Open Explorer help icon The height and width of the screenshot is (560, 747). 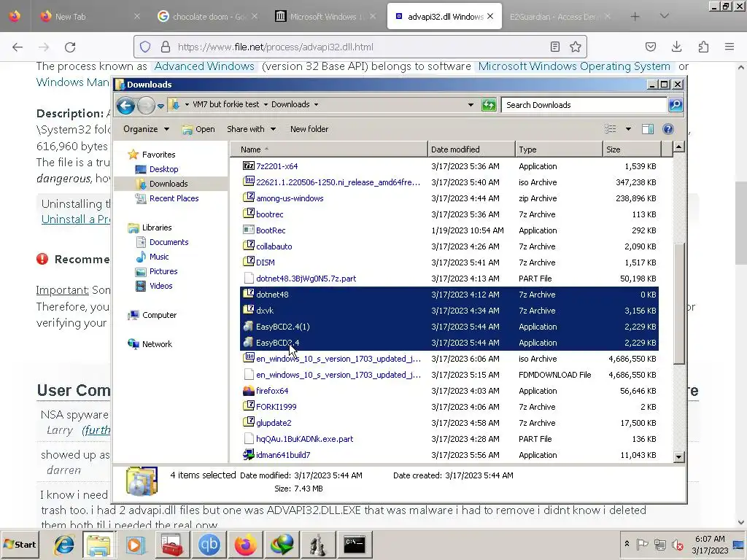(668, 129)
